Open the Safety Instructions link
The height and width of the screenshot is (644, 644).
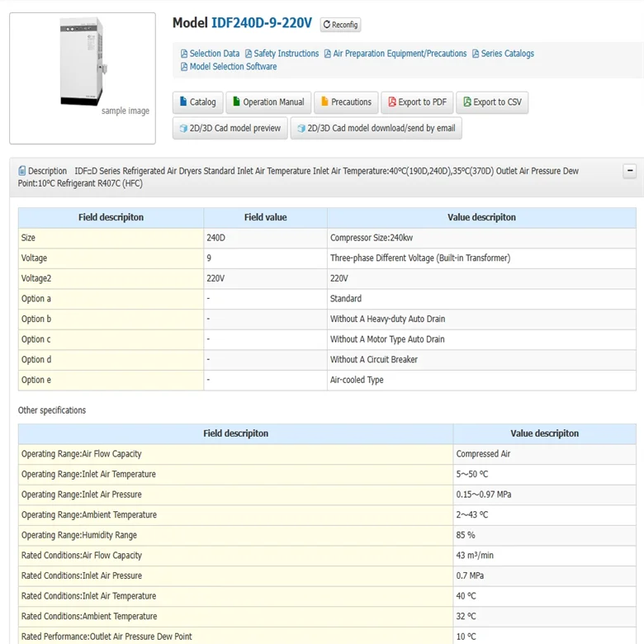286,54
